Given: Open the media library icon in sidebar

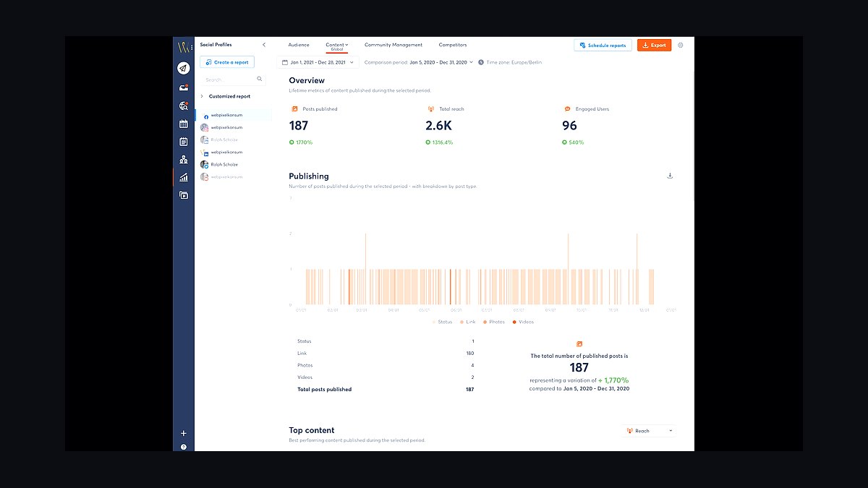Looking at the screenshot, I should (x=184, y=195).
